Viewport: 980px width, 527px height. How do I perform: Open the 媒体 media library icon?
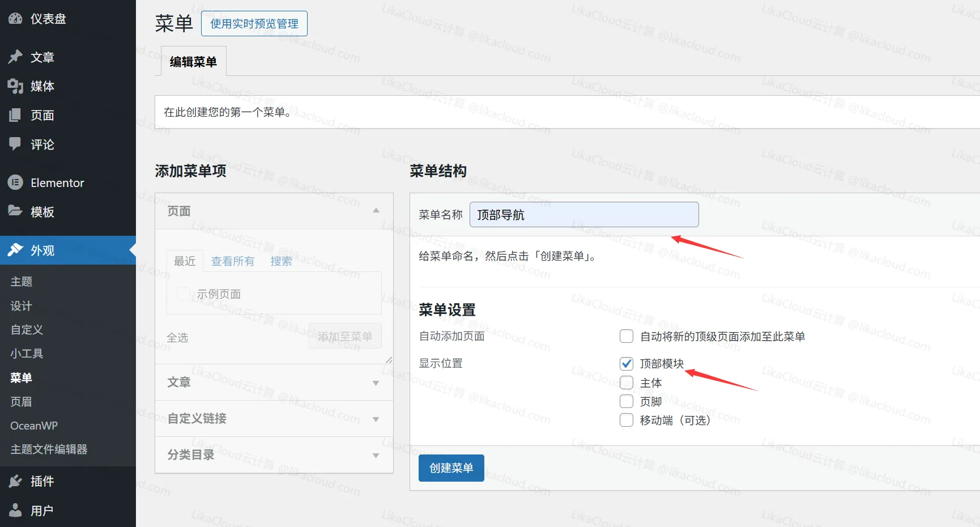(x=15, y=86)
